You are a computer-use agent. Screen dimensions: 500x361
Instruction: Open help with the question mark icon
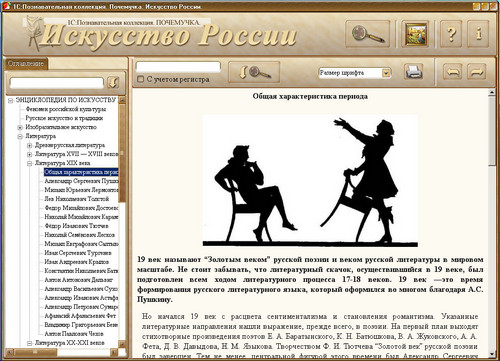[451, 34]
